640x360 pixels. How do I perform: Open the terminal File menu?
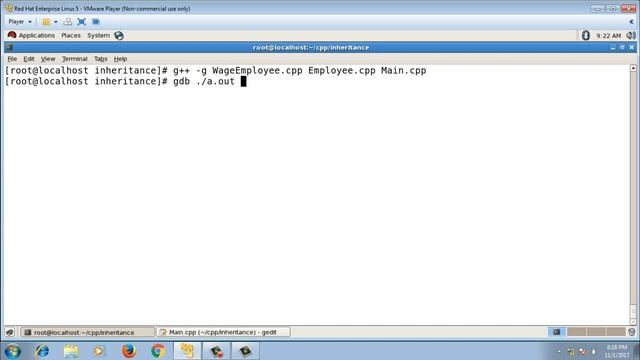point(12,59)
